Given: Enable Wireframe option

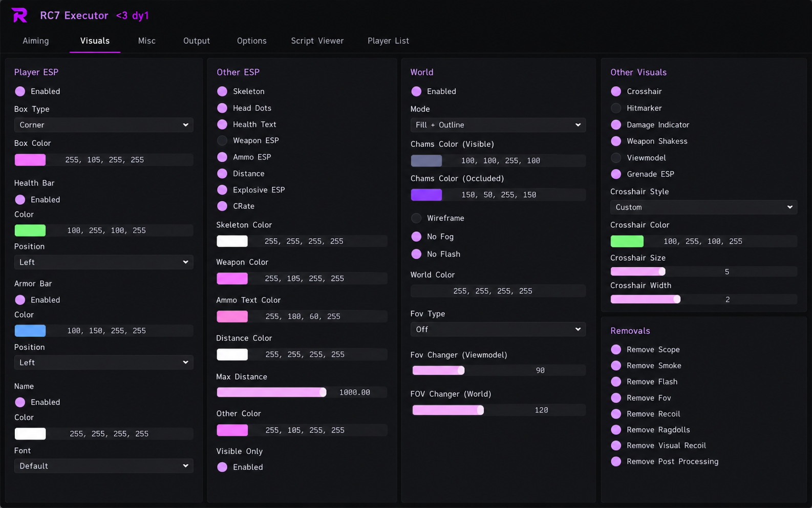Looking at the screenshot, I should 416,218.
